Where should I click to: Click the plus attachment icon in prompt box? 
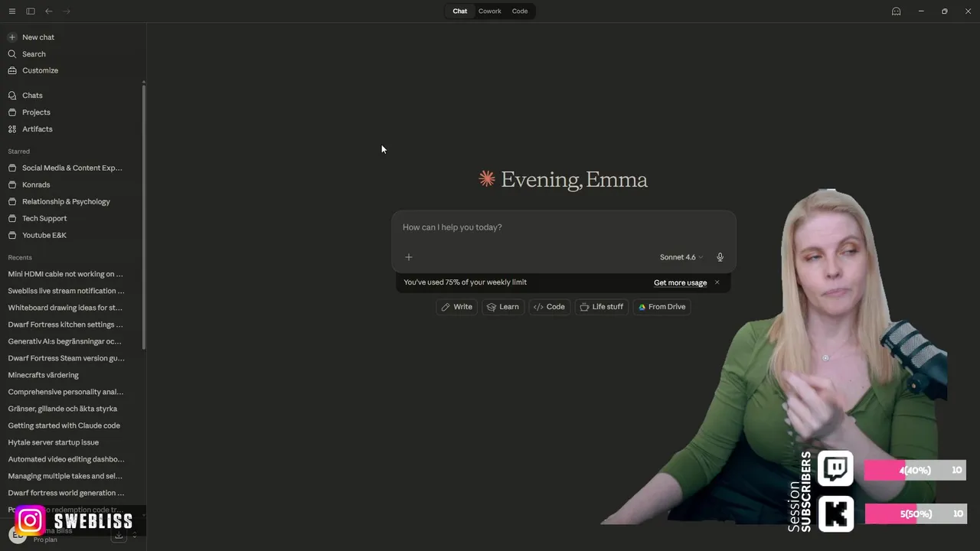point(409,257)
